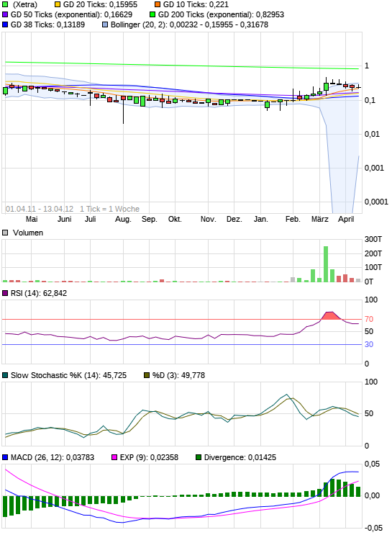Click the red overbought RSI peak area

pyautogui.click(x=330, y=316)
